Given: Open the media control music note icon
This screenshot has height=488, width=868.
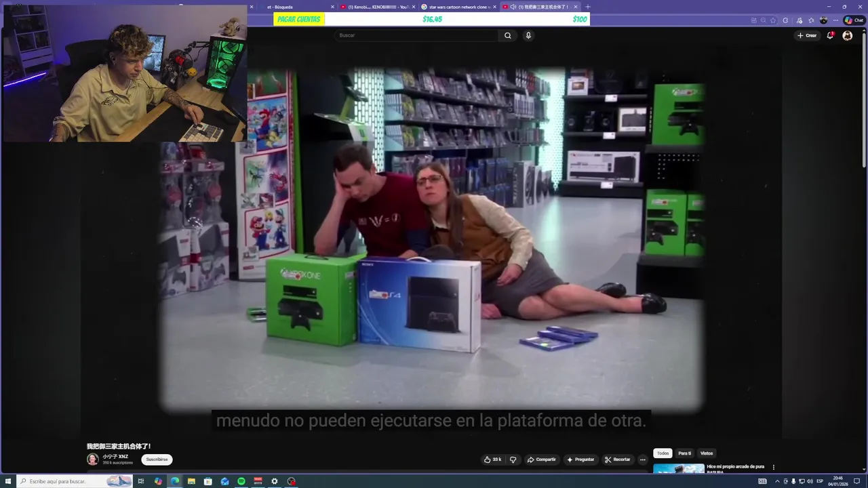Looking at the screenshot, I should 800,20.
